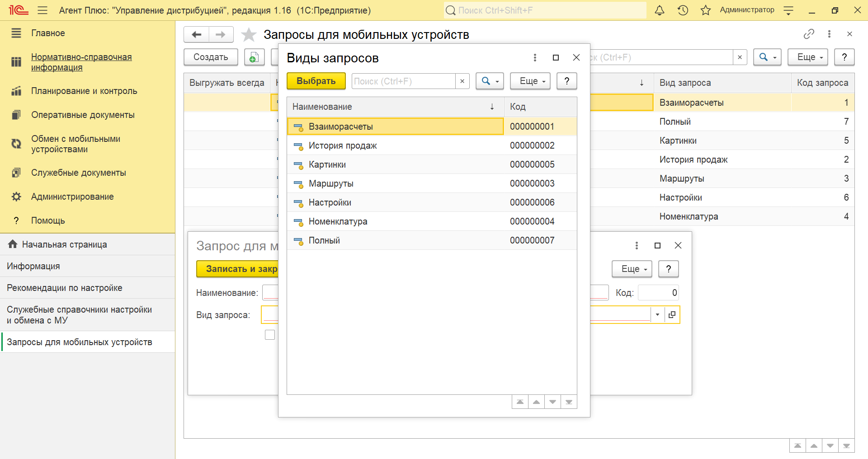Open the history clock icon
The image size is (868, 459).
(683, 10)
